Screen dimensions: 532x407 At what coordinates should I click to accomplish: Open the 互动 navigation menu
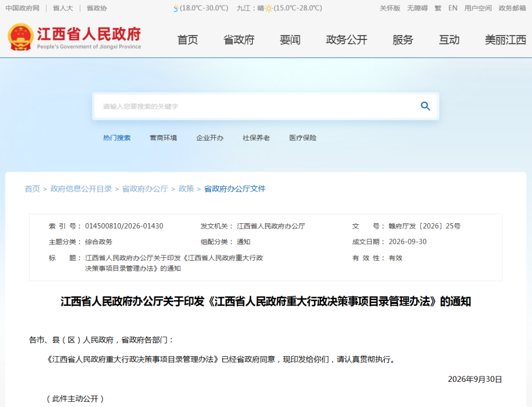pyautogui.click(x=449, y=40)
